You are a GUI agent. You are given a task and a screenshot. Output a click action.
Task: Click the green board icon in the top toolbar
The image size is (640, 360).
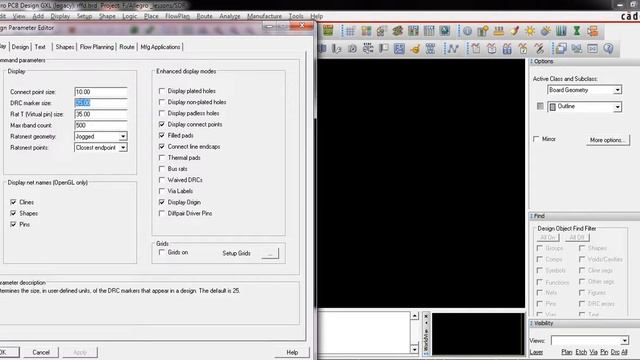coord(328,31)
